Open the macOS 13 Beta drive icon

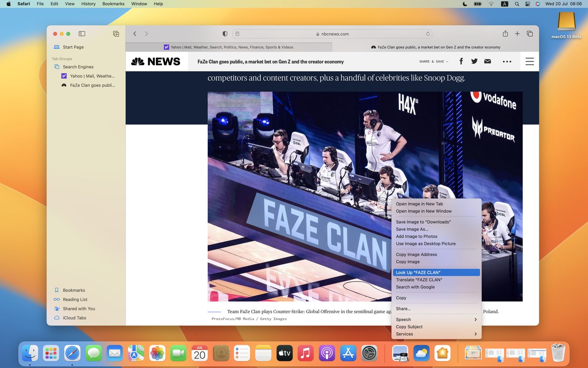(x=566, y=25)
